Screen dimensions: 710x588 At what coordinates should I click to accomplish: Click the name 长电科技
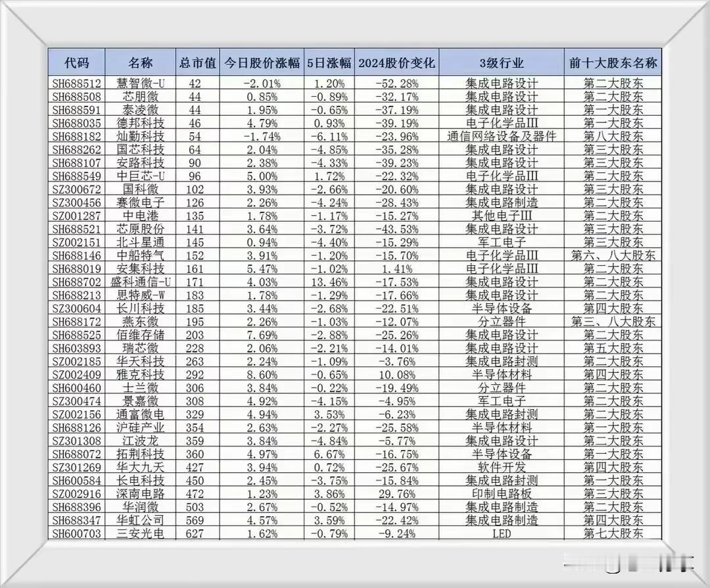click(141, 481)
